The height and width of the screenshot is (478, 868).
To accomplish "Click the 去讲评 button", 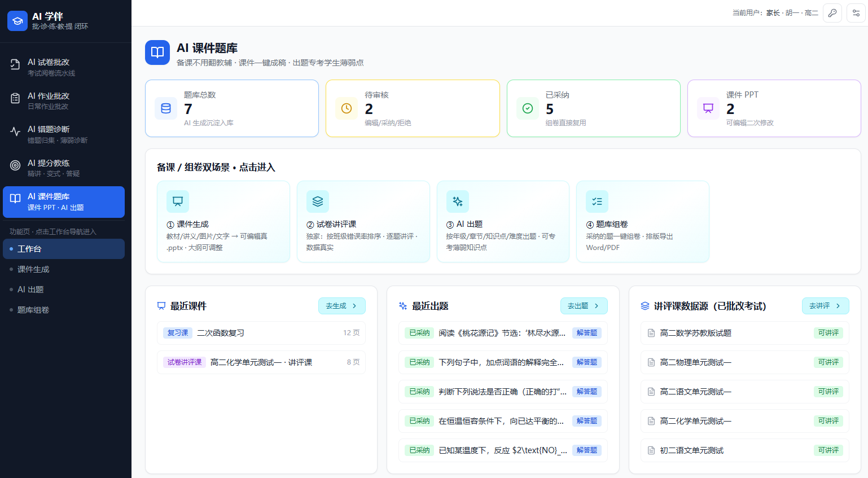I will 826,306.
